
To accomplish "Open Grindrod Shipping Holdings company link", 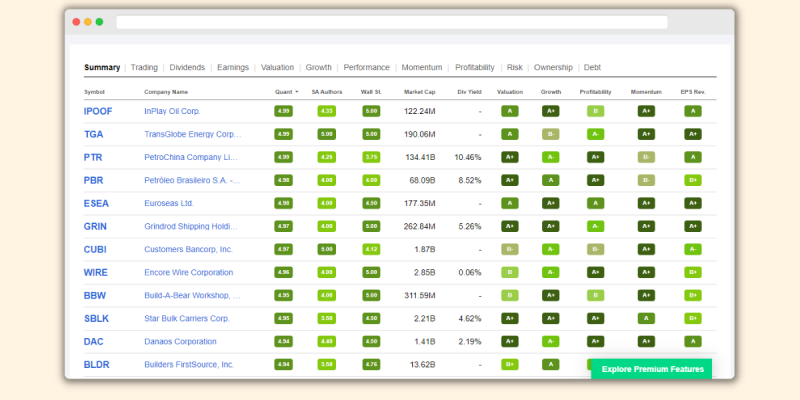I will click(191, 226).
